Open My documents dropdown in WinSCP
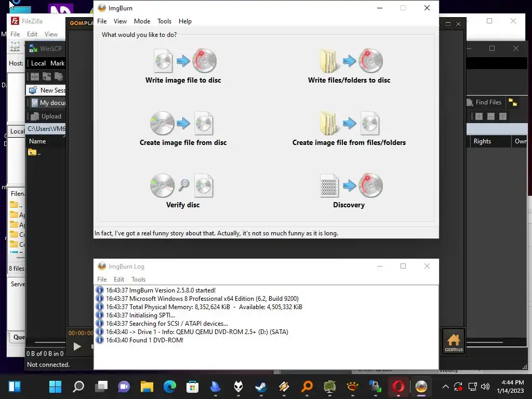The width and height of the screenshot is (532, 399). 48,103
